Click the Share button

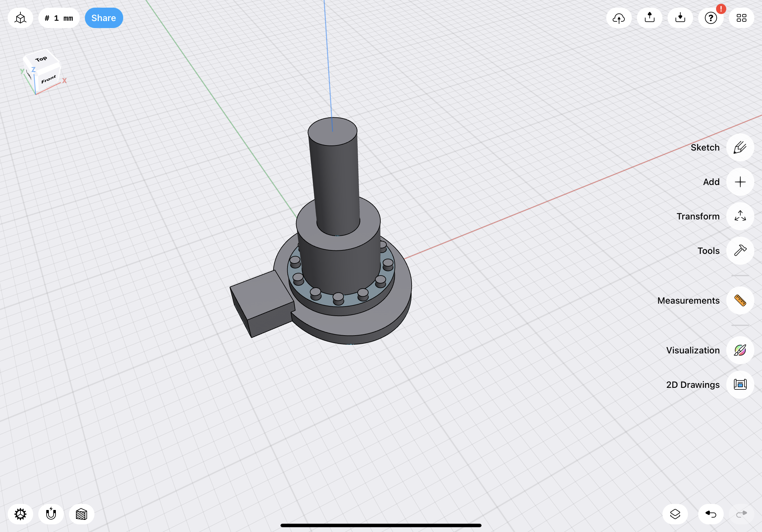tap(104, 18)
